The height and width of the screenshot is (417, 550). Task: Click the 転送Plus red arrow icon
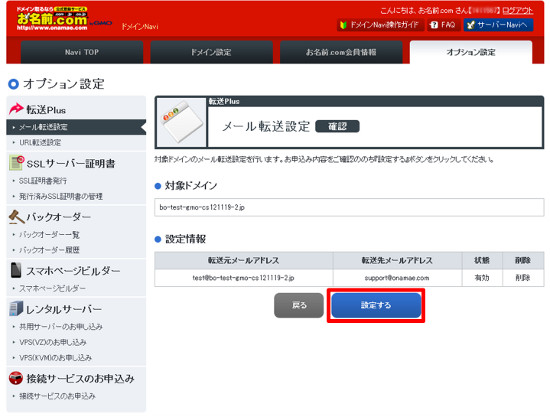pyautogui.click(x=16, y=109)
